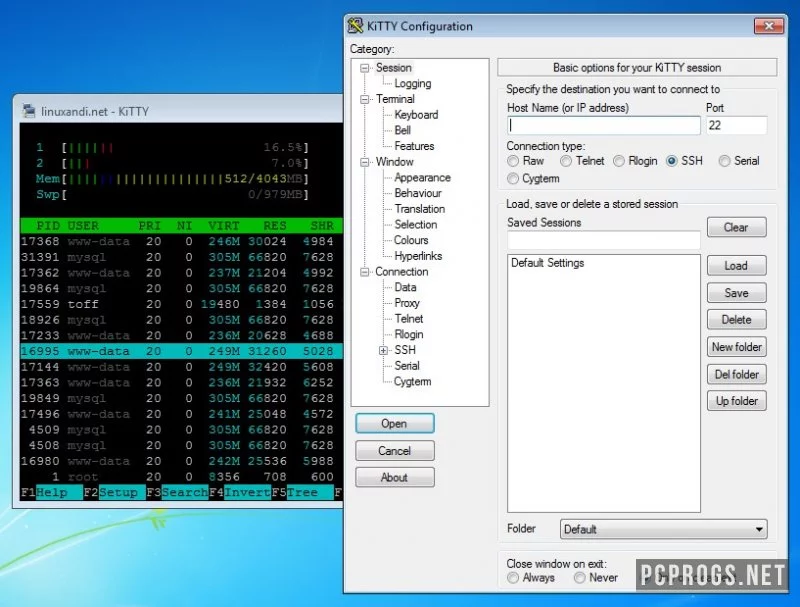Image resolution: width=800 pixels, height=607 pixels.
Task: Focus the Host Name input field
Action: [x=604, y=125]
